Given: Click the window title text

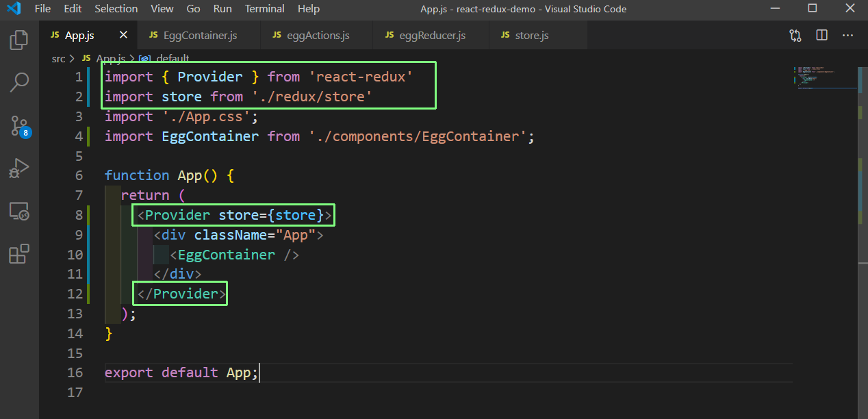Looking at the screenshot, I should tap(523, 9).
